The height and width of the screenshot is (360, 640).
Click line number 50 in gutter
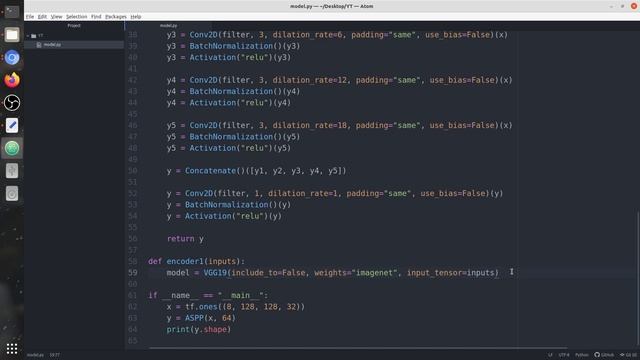(x=133, y=171)
